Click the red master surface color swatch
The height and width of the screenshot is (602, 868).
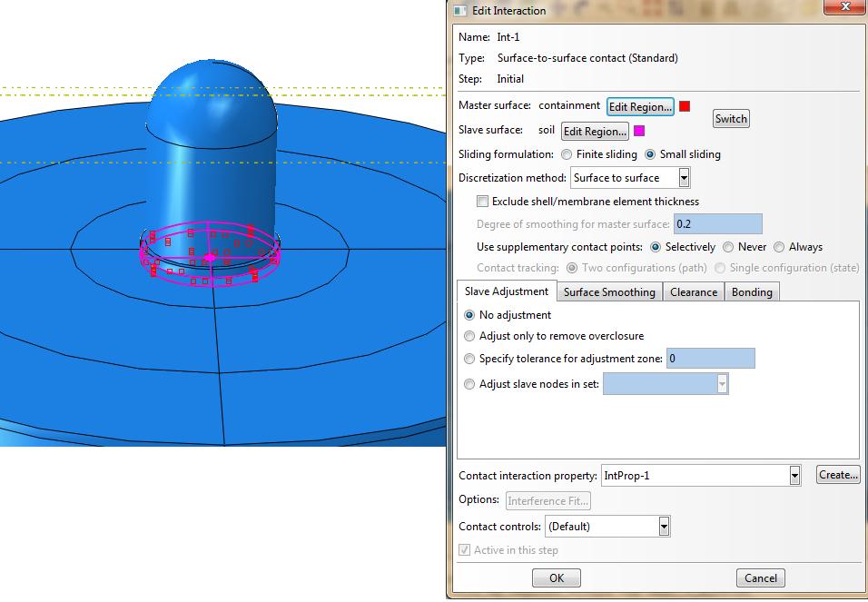point(685,106)
